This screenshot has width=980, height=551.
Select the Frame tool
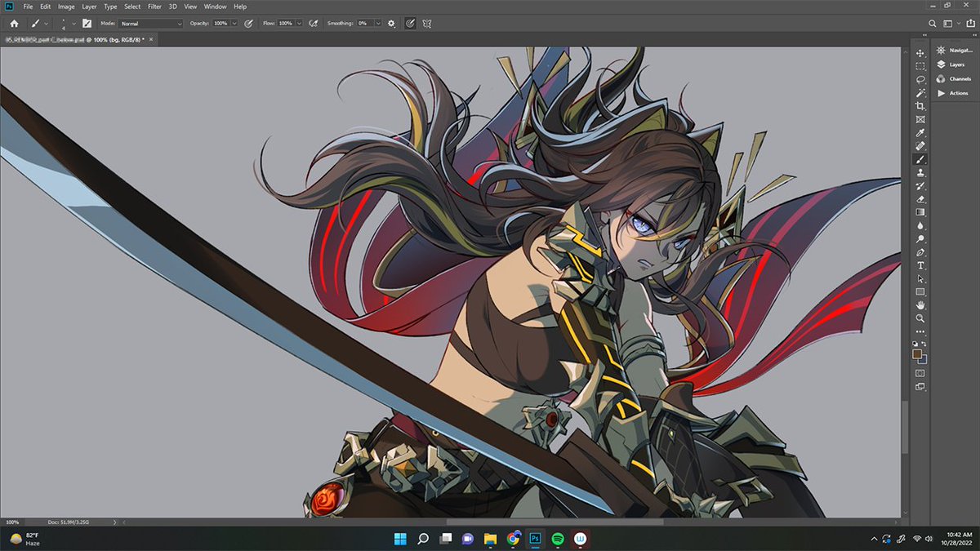point(920,119)
